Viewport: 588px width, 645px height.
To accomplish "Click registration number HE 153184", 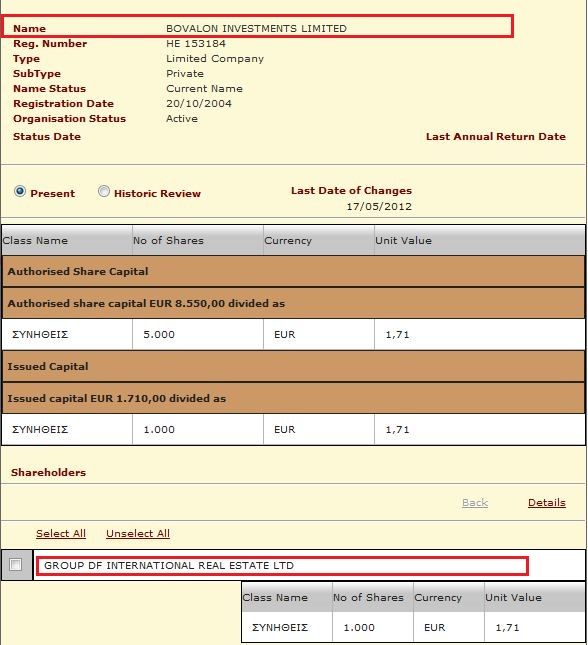I will 196,44.
